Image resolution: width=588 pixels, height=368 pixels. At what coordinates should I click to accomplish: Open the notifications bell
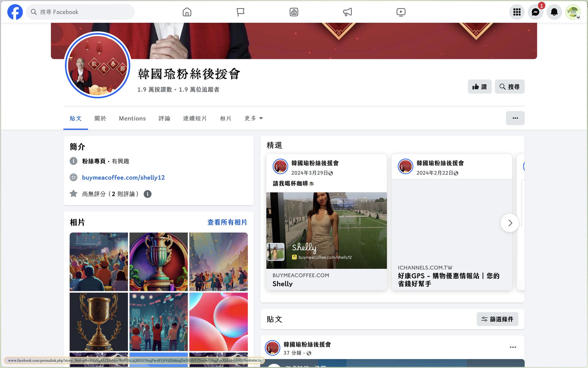pos(554,12)
